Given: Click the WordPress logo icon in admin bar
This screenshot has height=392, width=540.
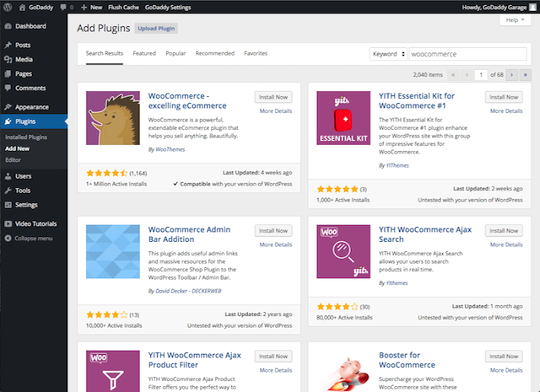Looking at the screenshot, I should click(x=8, y=7).
